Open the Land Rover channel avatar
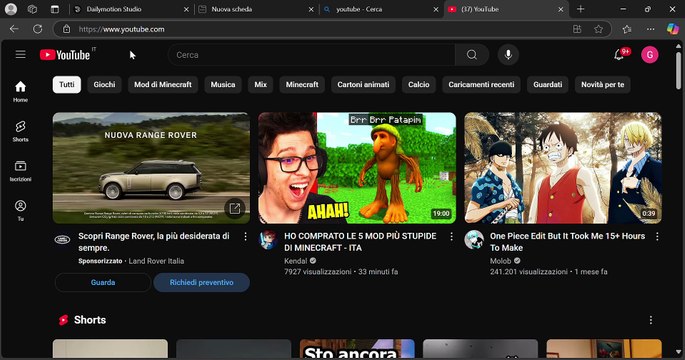 click(x=62, y=239)
